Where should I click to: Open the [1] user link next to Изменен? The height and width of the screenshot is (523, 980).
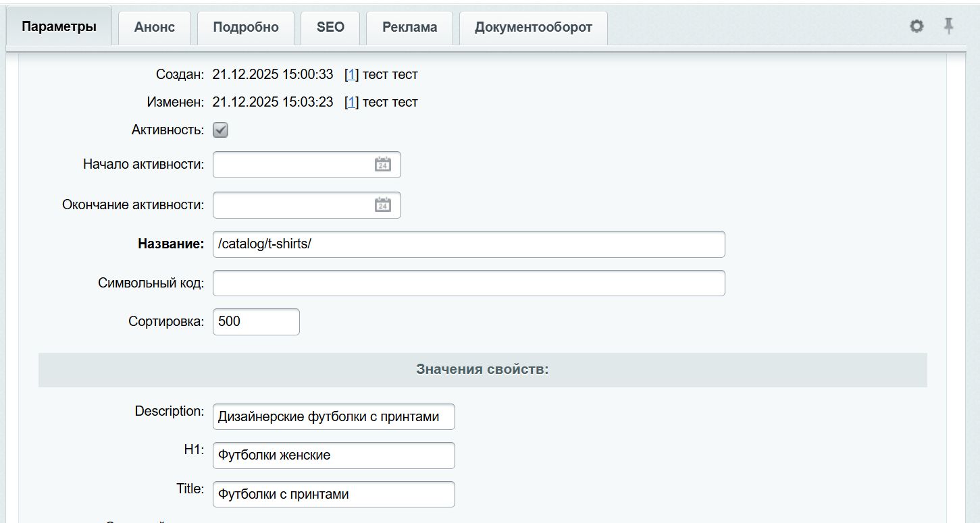coord(350,102)
